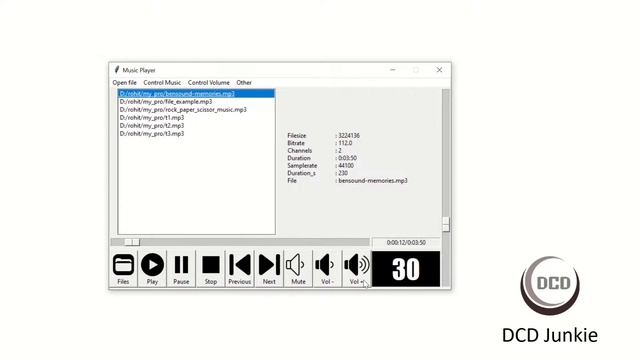The width and height of the screenshot is (640, 360).
Task: Click the song progress slider handle
Action: pos(132,242)
